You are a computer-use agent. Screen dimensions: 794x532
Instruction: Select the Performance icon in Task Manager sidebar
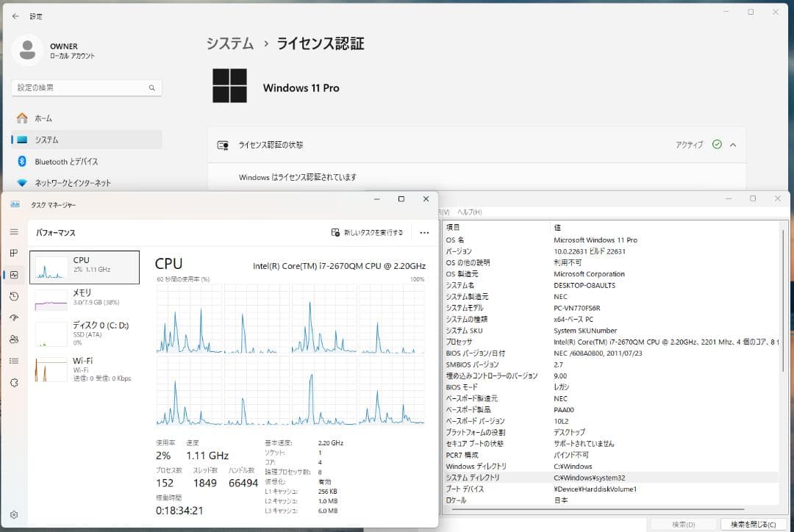[x=12, y=275]
